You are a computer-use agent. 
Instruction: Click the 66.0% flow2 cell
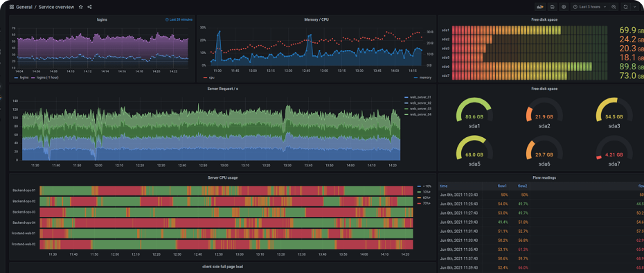click(x=523, y=267)
